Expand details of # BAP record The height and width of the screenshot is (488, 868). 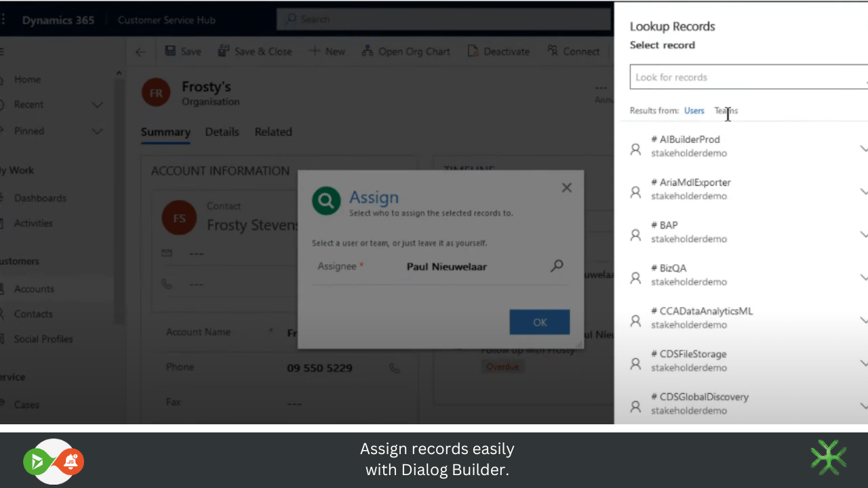click(864, 235)
